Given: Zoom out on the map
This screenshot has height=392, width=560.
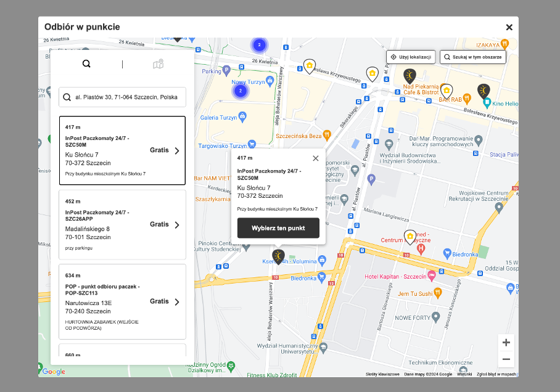Looking at the screenshot, I should point(506,359).
